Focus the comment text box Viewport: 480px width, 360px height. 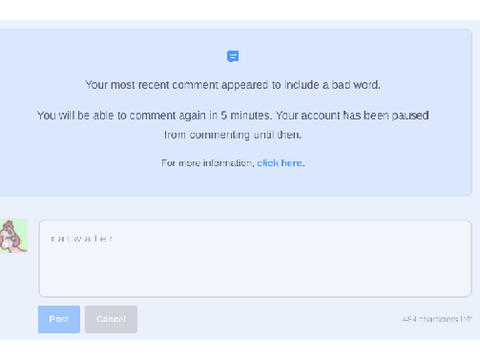pos(255,258)
